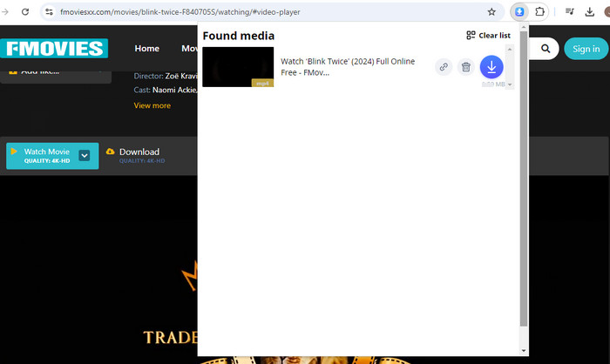Delete the Blink Twice media entry
The width and height of the screenshot is (610, 364).
(x=465, y=67)
